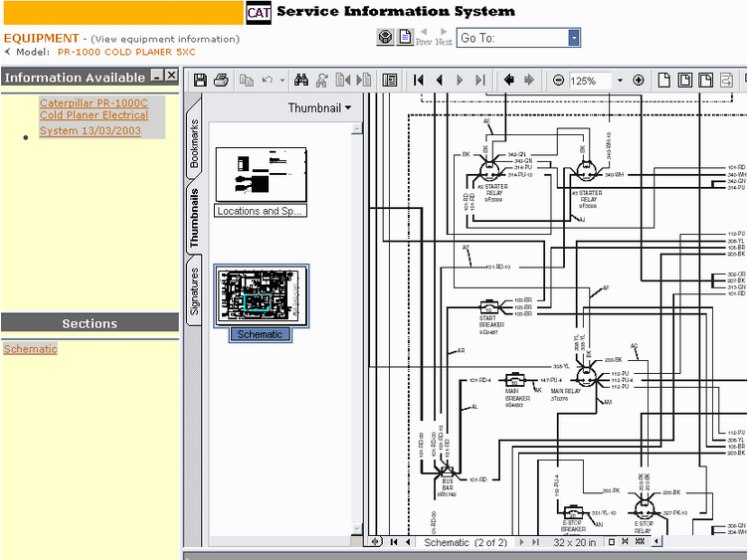This screenshot has width=749, height=560.
Task: Switch to the Bookmarks side tab
Action: click(x=194, y=142)
